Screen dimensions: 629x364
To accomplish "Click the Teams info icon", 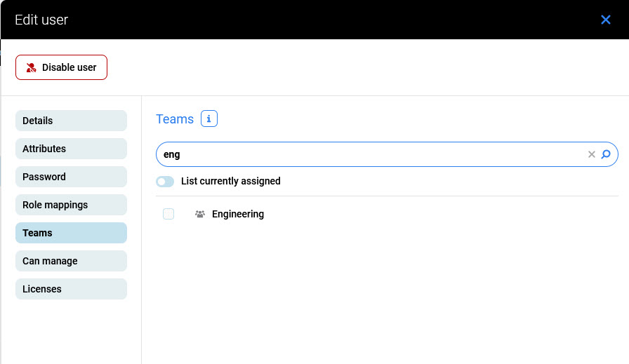I will 209,119.
